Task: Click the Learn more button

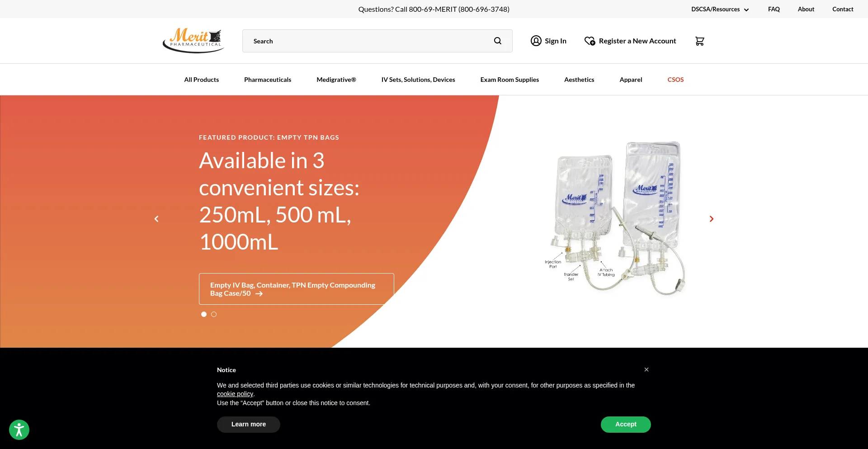Action: tap(248, 424)
